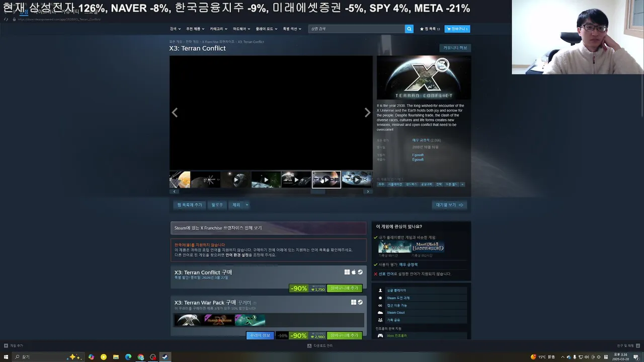Image resolution: width=644 pixels, height=362 pixels.
Task: Open the community hub (커뮤니티 허브) button
Action: pos(455,48)
